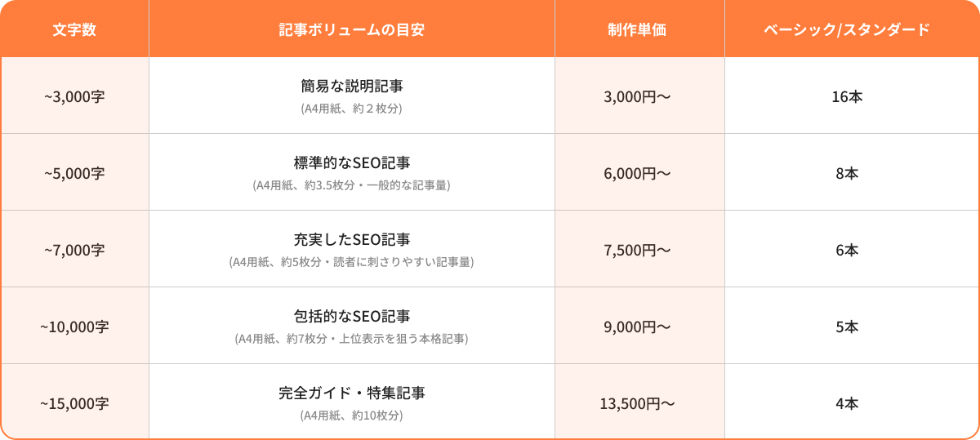This screenshot has height=440, width=980.
Task: Select the ~15,000字 row cell
Action: tap(74, 403)
